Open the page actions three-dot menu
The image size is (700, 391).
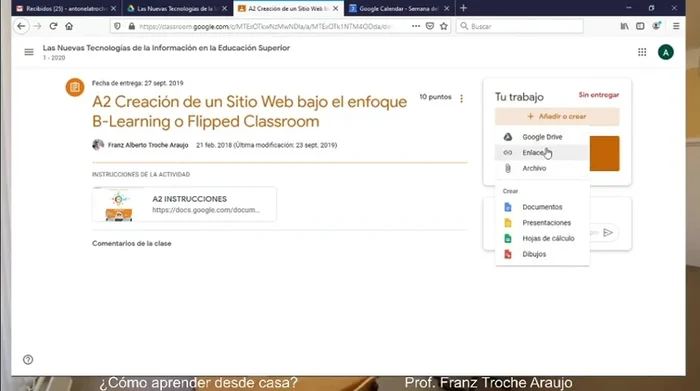tap(416, 26)
